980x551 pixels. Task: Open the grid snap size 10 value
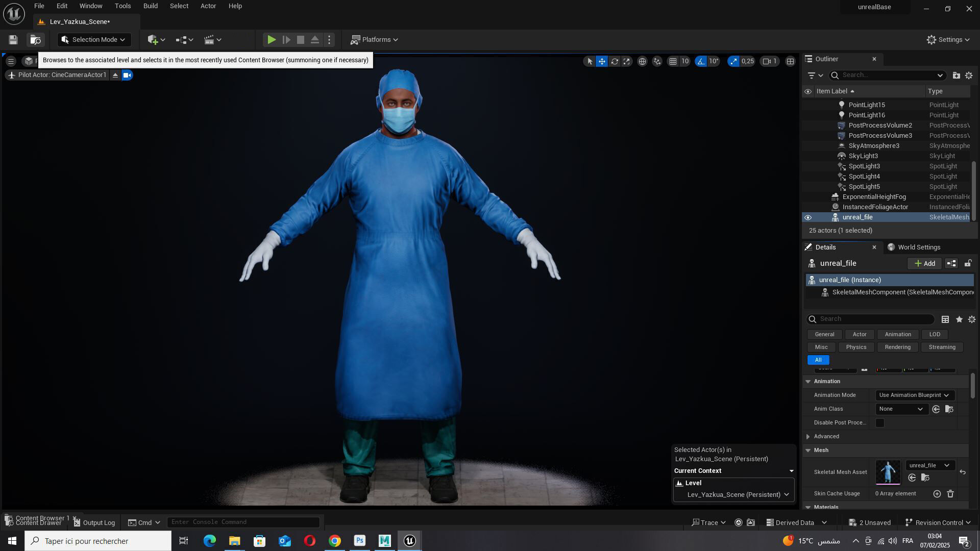pyautogui.click(x=685, y=61)
